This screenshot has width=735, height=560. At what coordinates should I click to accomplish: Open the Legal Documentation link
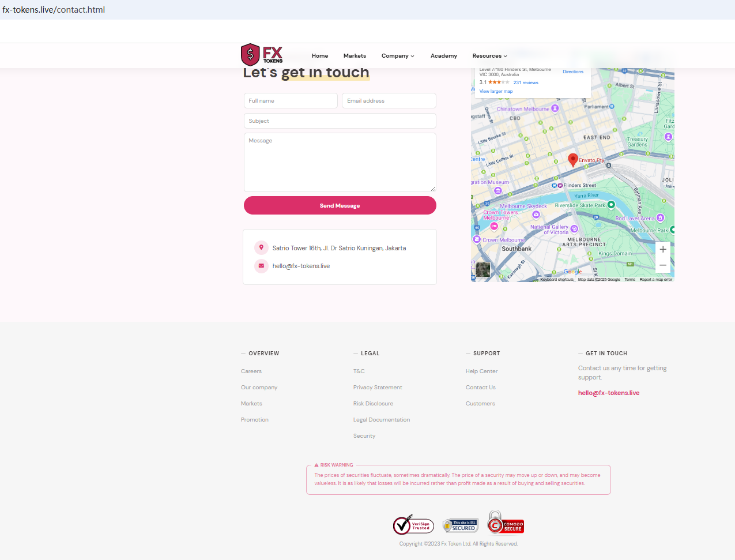coord(382,420)
